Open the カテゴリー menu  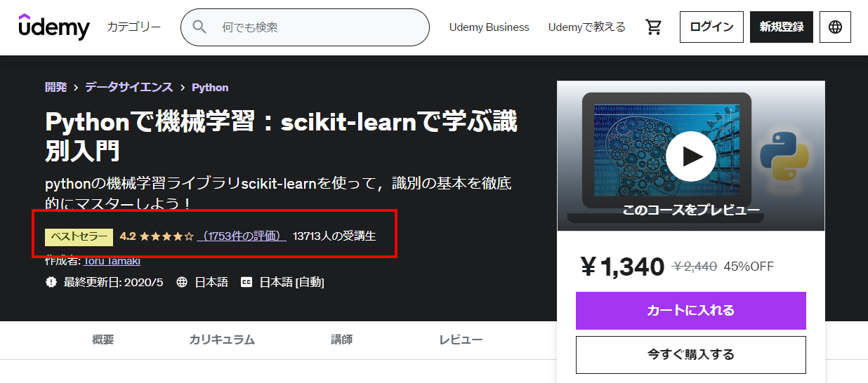click(x=133, y=27)
